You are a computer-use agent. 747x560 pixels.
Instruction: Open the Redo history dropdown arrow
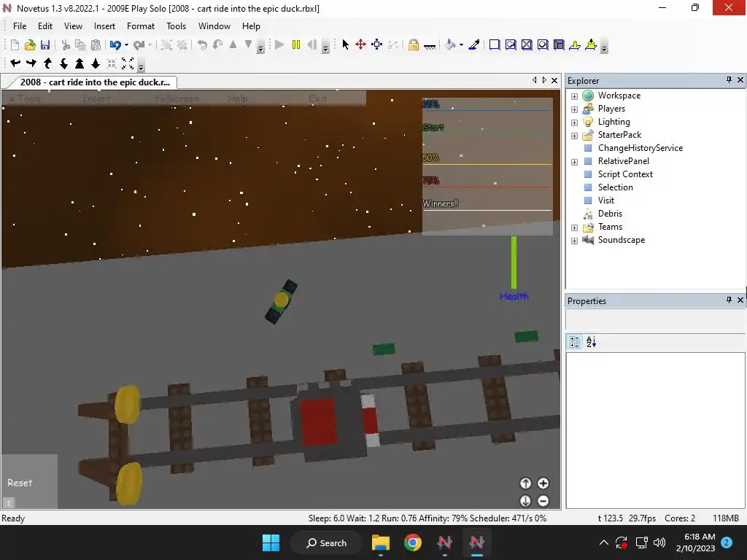[x=150, y=44]
